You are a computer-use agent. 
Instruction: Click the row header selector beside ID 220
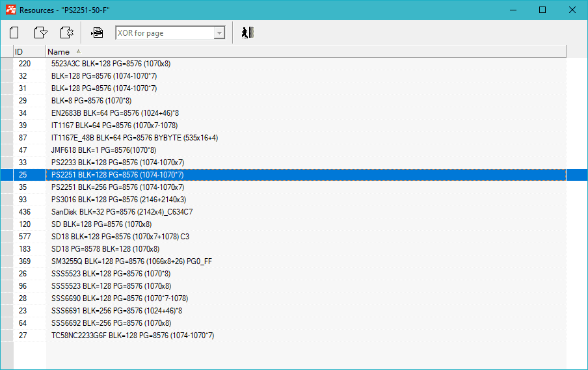click(7, 64)
